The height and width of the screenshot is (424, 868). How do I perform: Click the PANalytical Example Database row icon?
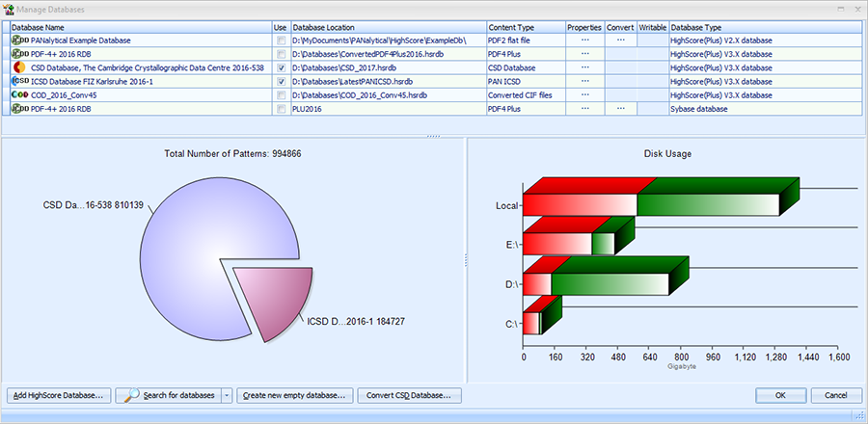tap(19, 41)
